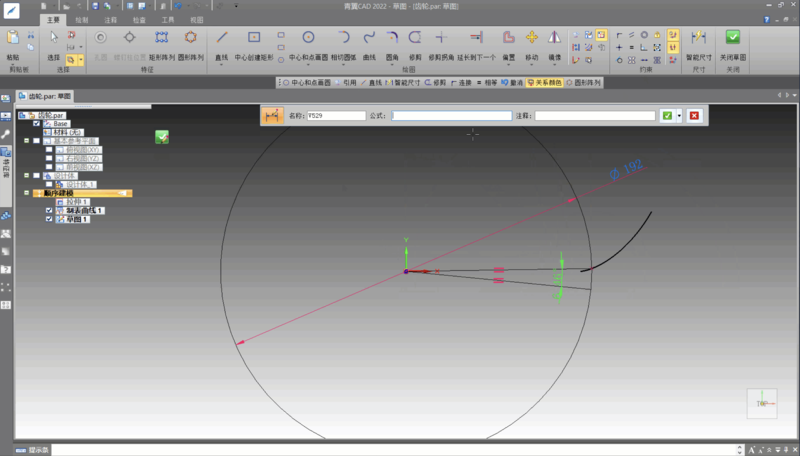Screen dimensions: 800x456
Task: Collapse the 基本参考平面 tree node
Action: coord(27,140)
